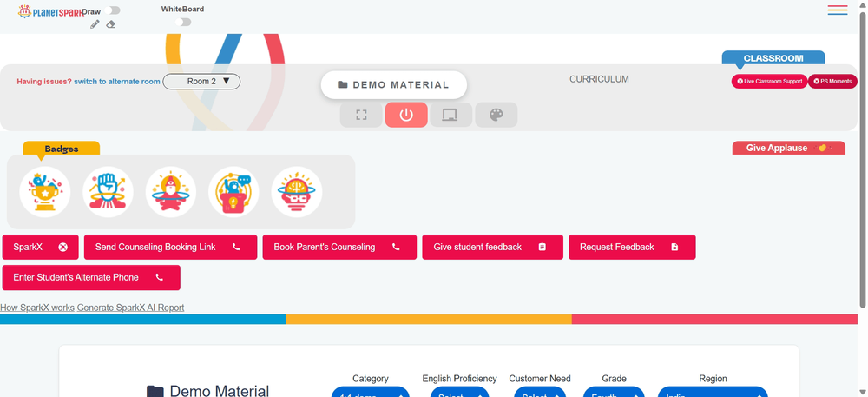This screenshot has height=397, width=868.
Task: Click Enter Student's Alternate Phone button
Action: [91, 277]
